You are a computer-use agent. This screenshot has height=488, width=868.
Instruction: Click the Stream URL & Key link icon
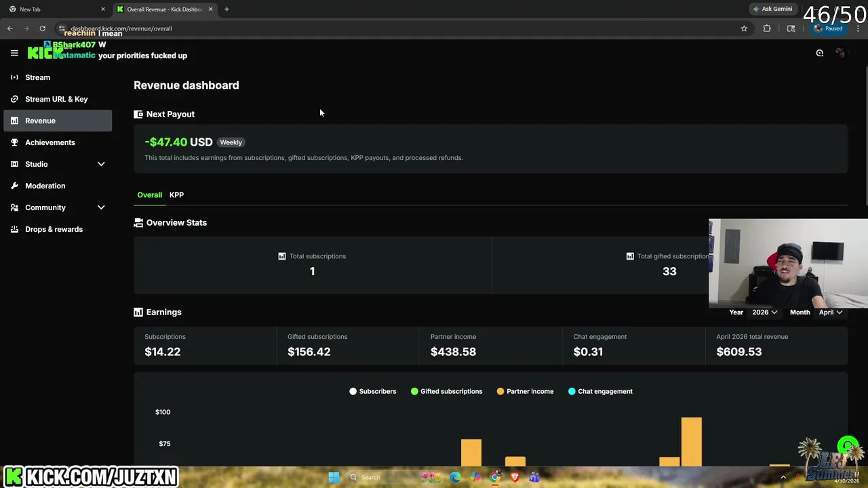pos(14,99)
